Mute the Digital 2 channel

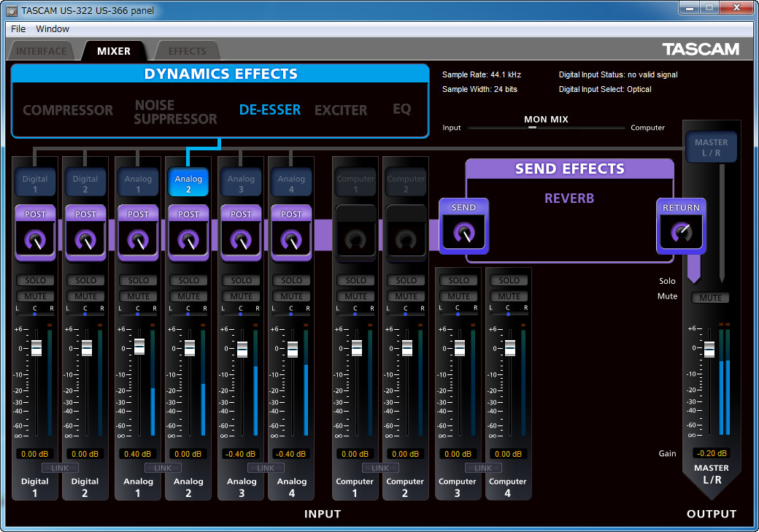coord(85,296)
